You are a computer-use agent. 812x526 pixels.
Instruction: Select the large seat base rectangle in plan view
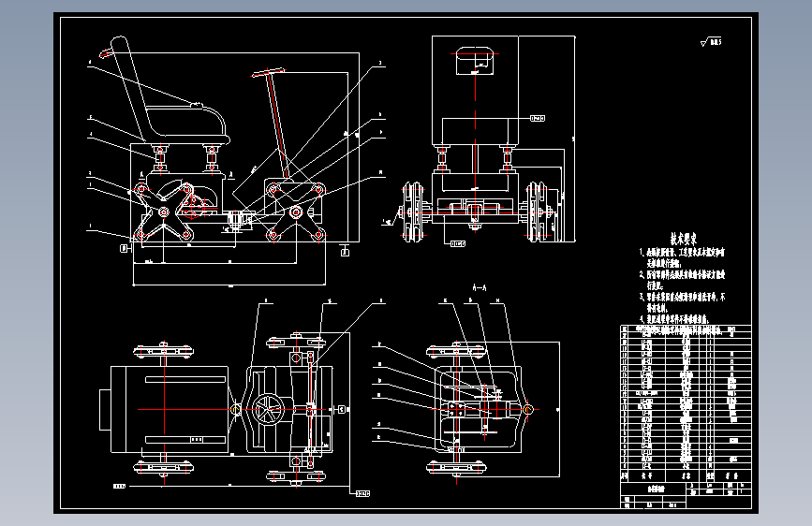coord(170,410)
